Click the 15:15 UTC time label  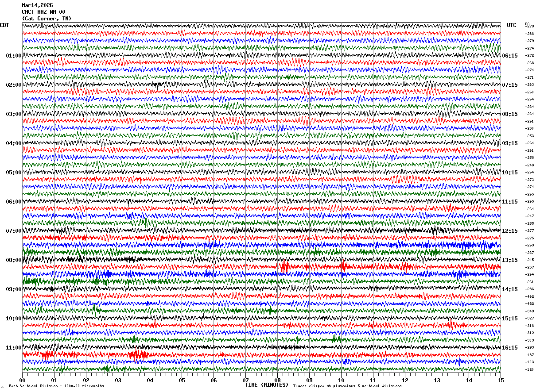[510, 319]
